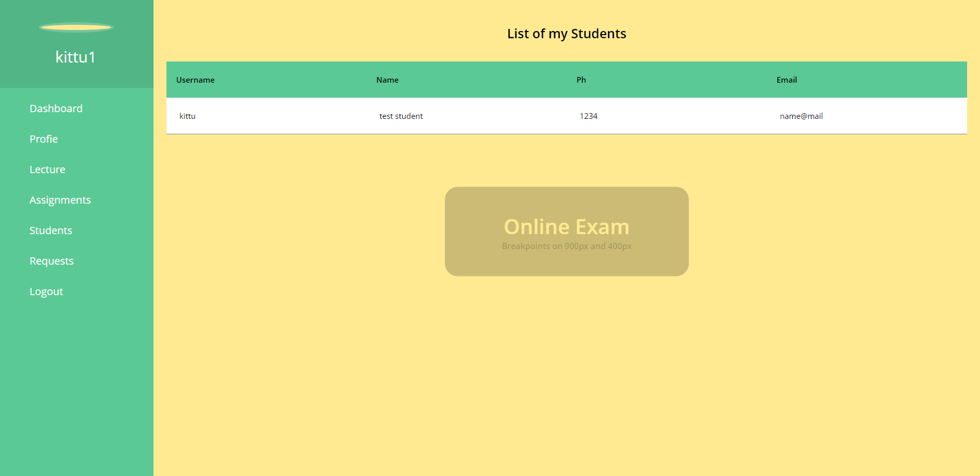980x476 pixels.
Task: Click the Ph column header
Action: [x=581, y=80]
